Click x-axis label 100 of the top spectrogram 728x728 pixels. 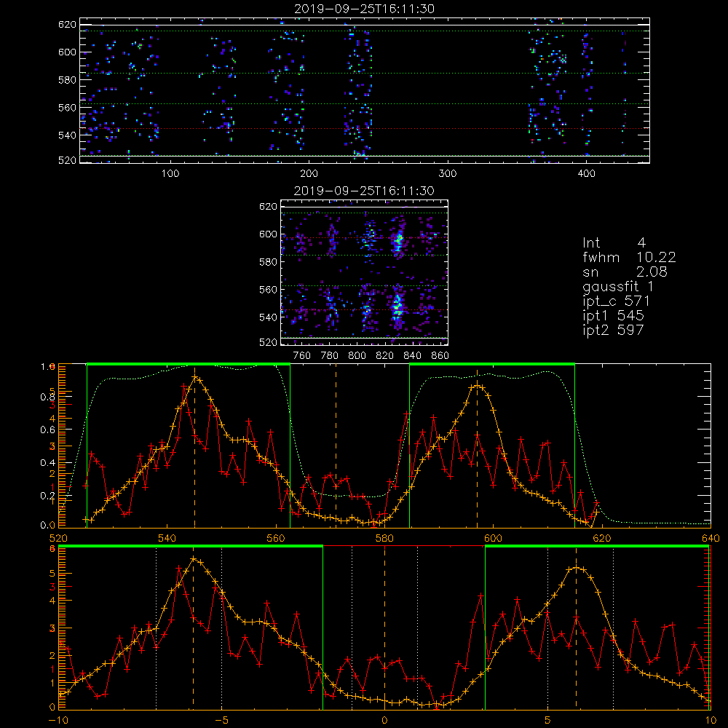[x=170, y=174]
